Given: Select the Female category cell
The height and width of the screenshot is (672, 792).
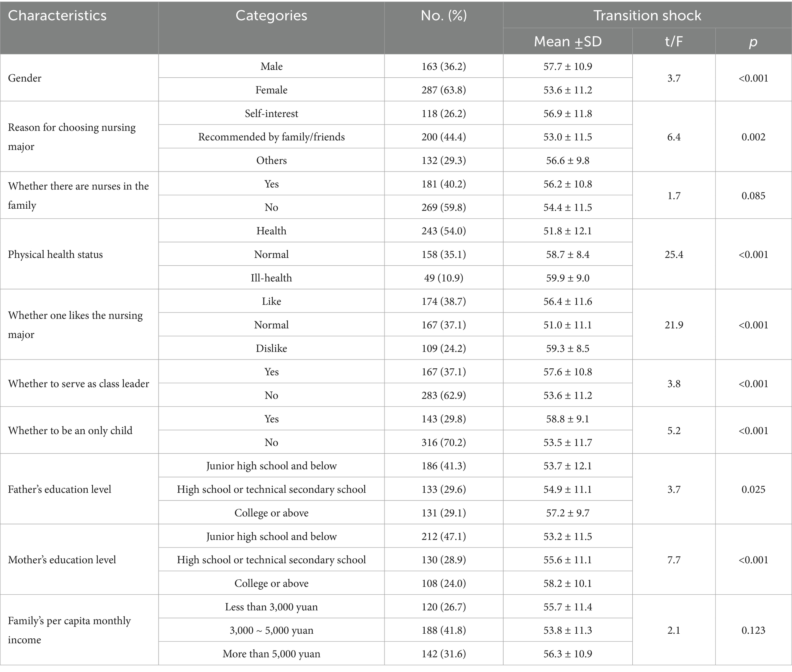Looking at the screenshot, I should coord(271,90).
